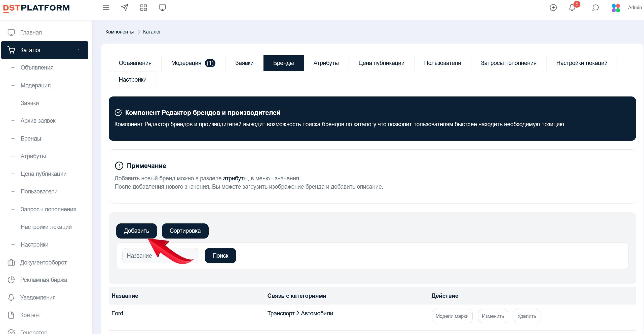Click Модели марки for Ford
This screenshot has width=644, height=334.
coord(452,316)
